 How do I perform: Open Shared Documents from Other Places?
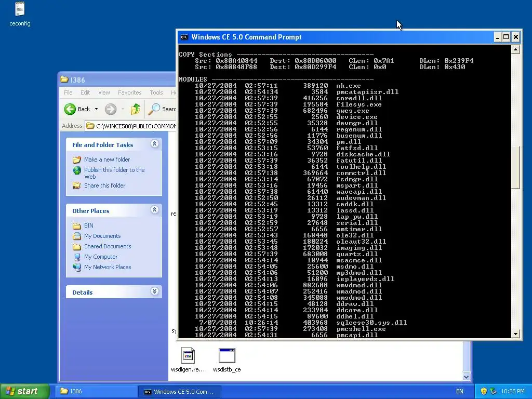108,246
